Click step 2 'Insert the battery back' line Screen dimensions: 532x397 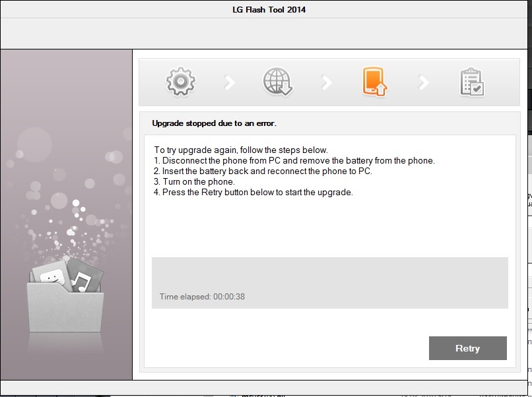click(x=263, y=171)
